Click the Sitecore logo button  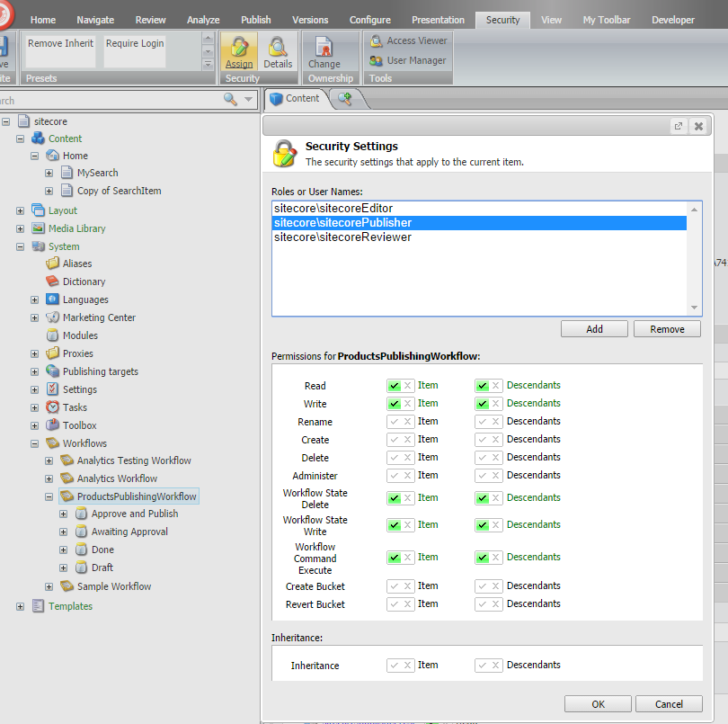pos(4,15)
